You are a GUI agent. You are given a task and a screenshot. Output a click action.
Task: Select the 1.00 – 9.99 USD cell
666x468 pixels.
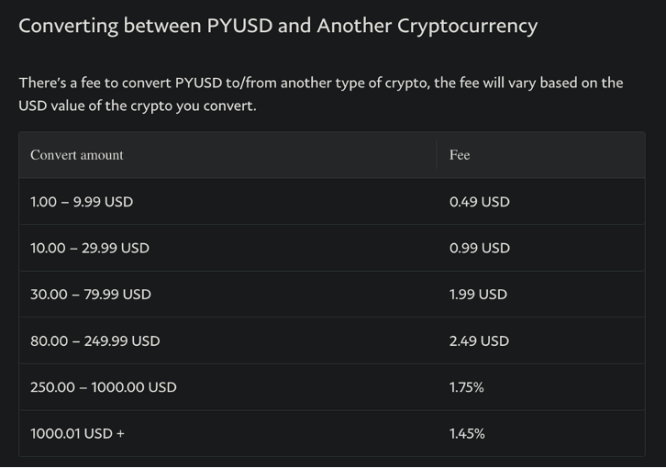point(82,202)
